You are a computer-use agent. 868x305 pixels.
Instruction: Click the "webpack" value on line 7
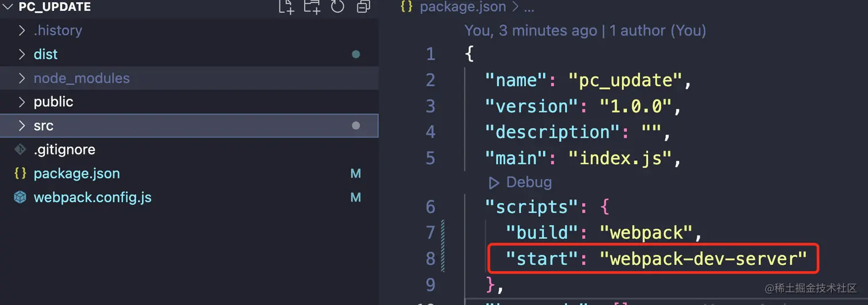(645, 233)
